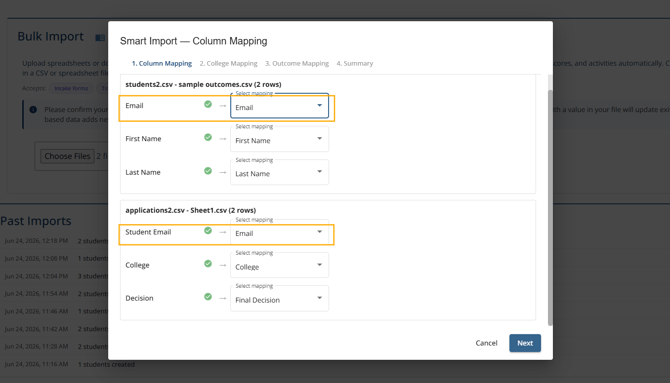Click Choose Files in the Bulk Import page
Viewport: 670px width, 383px height.
(x=67, y=156)
